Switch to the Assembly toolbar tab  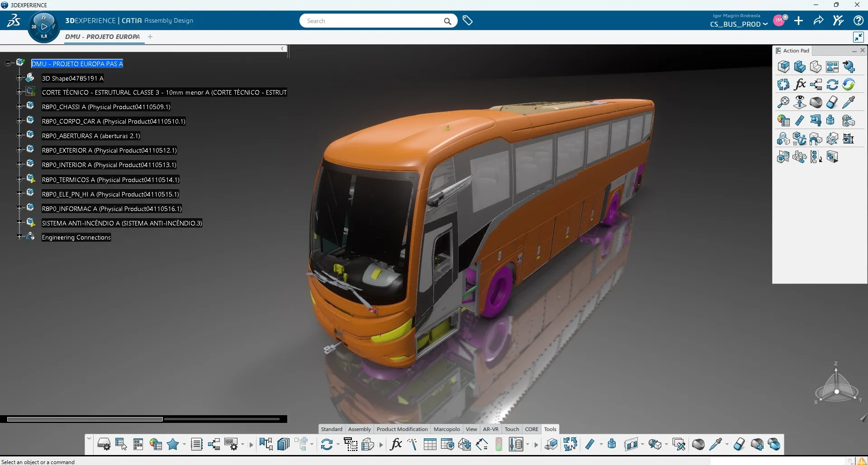click(x=359, y=429)
